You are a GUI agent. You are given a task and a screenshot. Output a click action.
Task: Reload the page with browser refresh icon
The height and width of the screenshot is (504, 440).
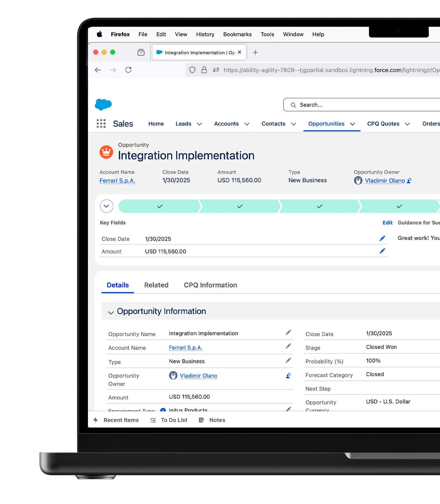(128, 70)
